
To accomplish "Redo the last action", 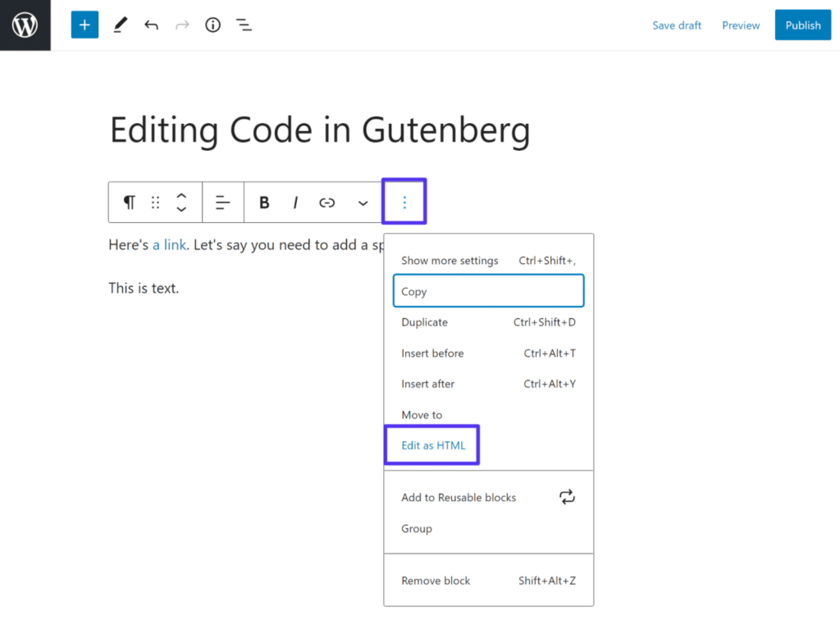I will click(x=181, y=25).
